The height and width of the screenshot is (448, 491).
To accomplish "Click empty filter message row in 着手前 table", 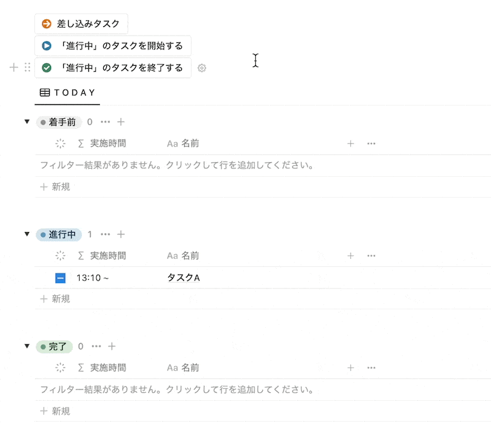I will coord(263,165).
